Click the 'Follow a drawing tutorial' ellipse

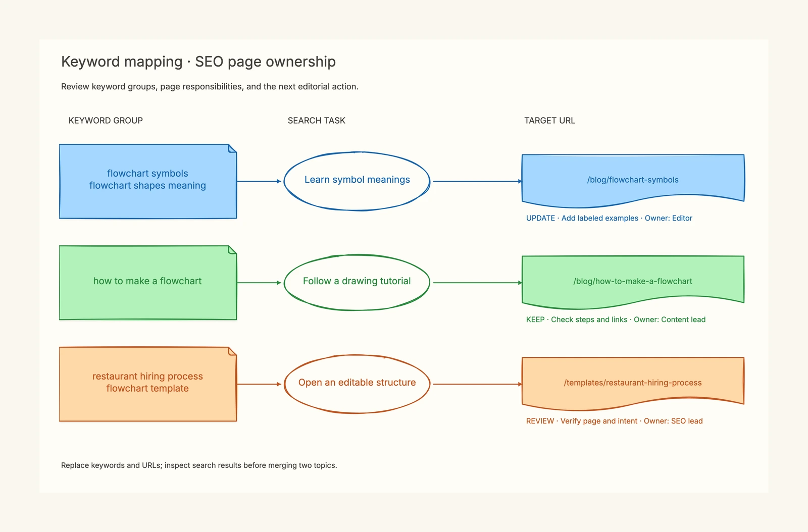coord(357,283)
